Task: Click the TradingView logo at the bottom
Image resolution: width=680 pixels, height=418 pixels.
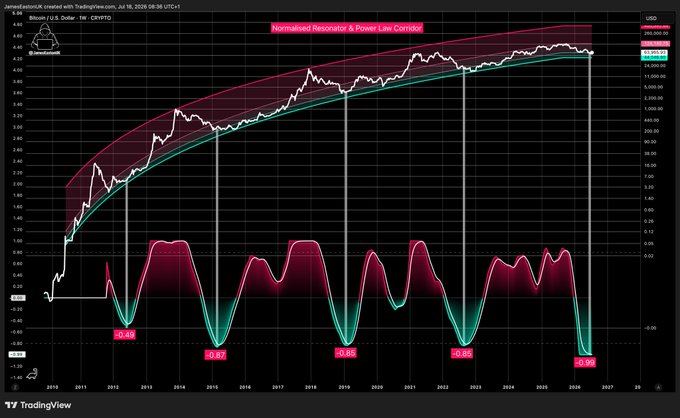Action: coord(38,405)
